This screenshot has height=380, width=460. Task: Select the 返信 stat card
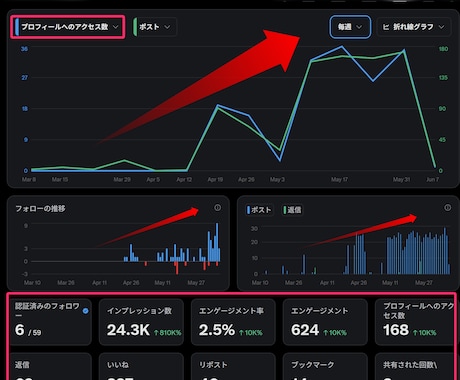pos(51,367)
